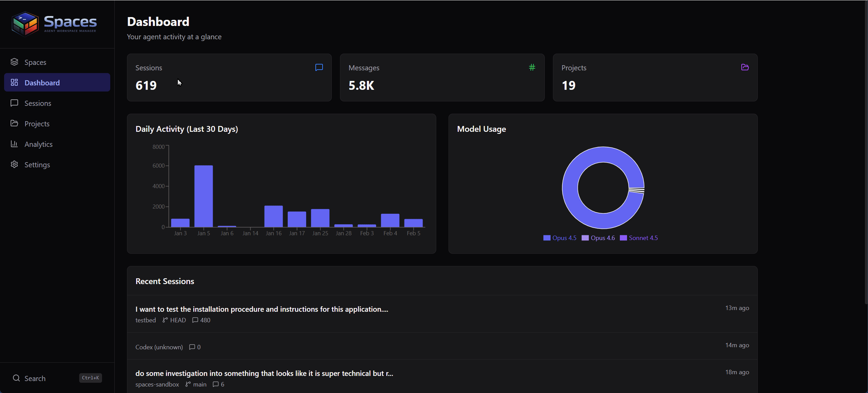Click the Settings gear sidebar icon
This screenshot has height=393, width=868.
pos(14,164)
